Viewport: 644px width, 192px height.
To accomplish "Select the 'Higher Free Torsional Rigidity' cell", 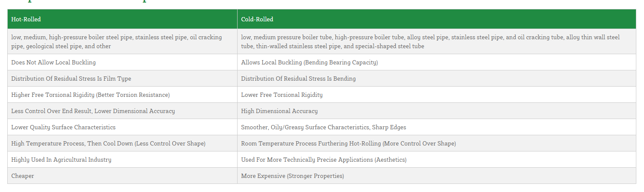I will point(90,95).
